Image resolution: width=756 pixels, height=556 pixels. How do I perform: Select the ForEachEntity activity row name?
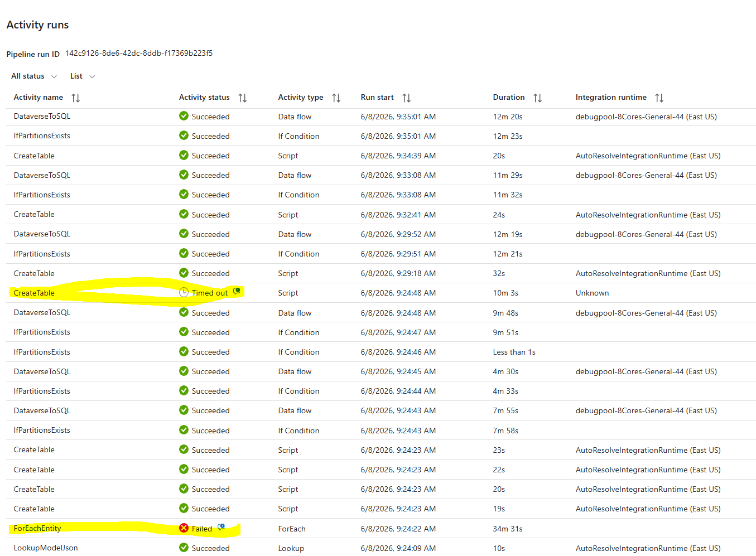tap(37, 528)
